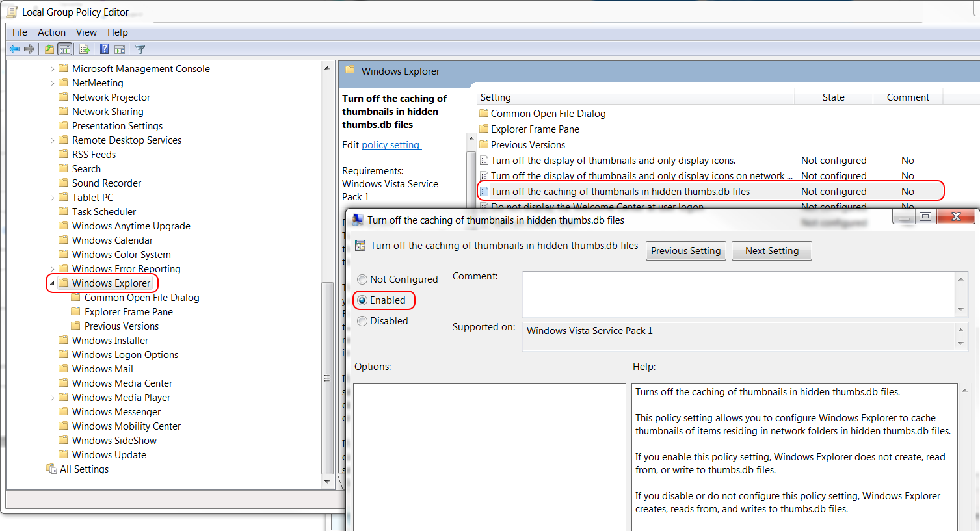Select 'display icons on network' policy row in settings list

tap(710, 175)
